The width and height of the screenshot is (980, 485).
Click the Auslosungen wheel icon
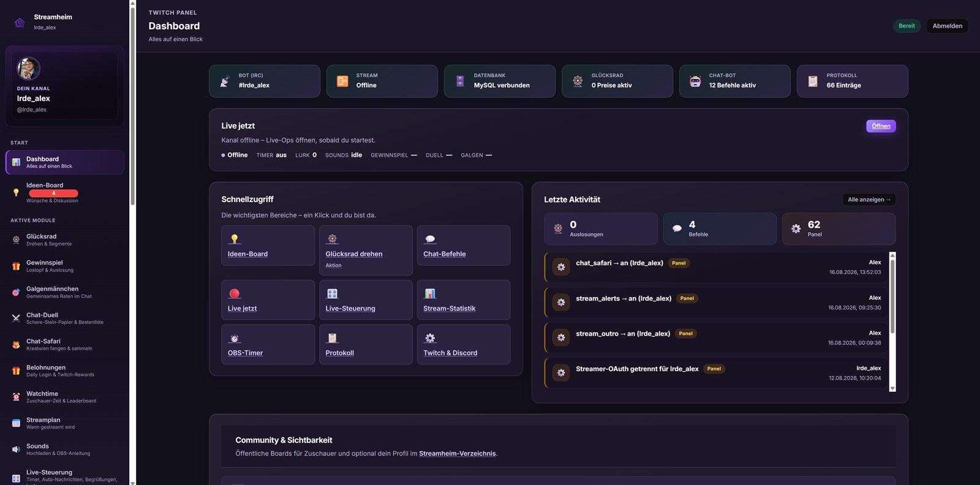558,228
